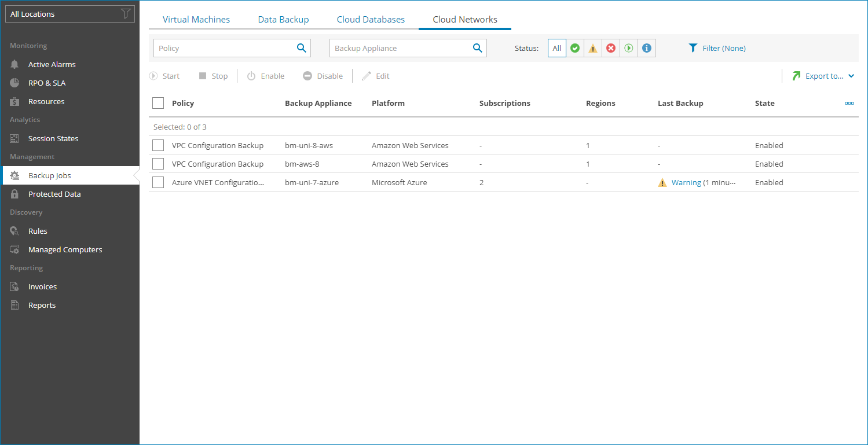Filter by blue info status icon
Image resolution: width=868 pixels, height=445 pixels.
pos(646,48)
